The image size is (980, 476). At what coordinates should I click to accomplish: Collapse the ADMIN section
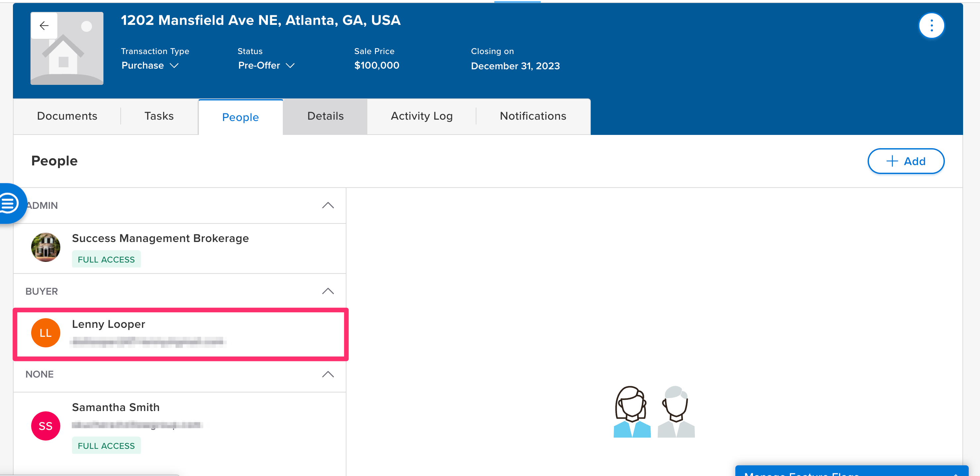click(328, 206)
